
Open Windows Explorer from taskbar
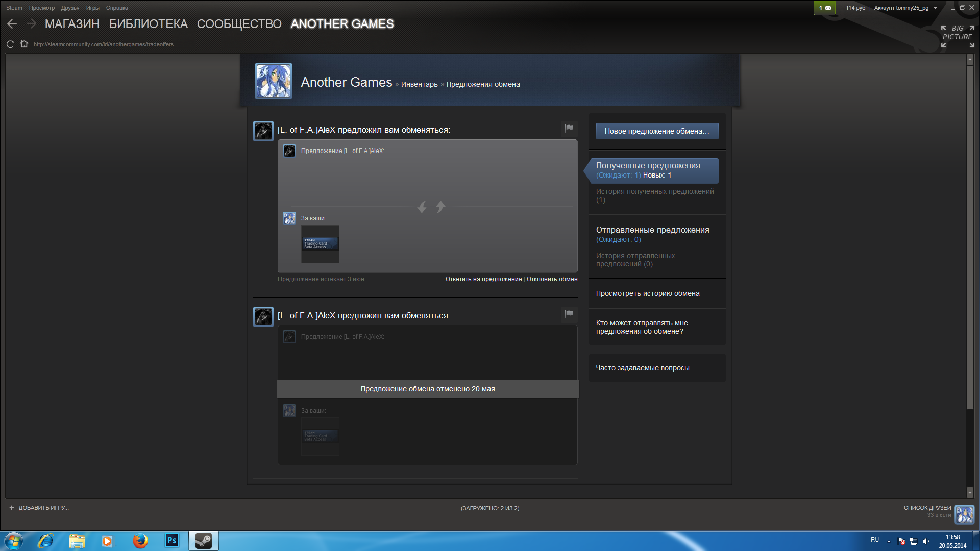tap(77, 541)
